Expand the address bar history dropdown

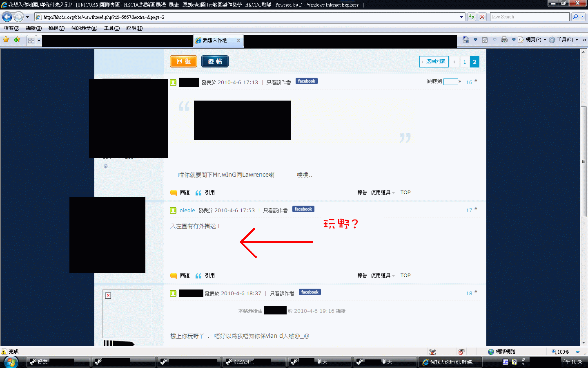point(461,17)
